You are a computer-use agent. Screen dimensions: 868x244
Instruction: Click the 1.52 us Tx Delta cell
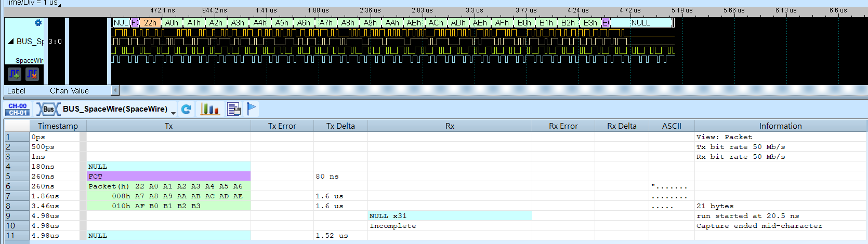[340, 236]
